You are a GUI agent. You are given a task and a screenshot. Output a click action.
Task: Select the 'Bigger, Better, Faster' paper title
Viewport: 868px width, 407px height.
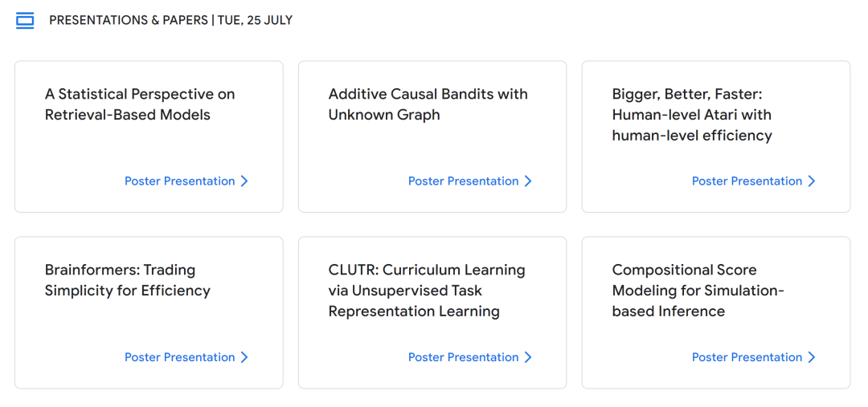pyautogui.click(x=692, y=115)
